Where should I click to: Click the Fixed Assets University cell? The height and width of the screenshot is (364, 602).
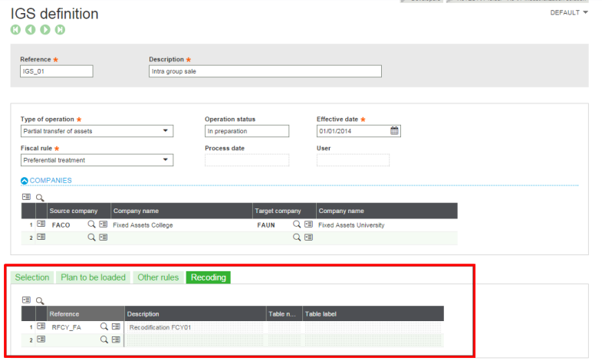tap(387, 225)
